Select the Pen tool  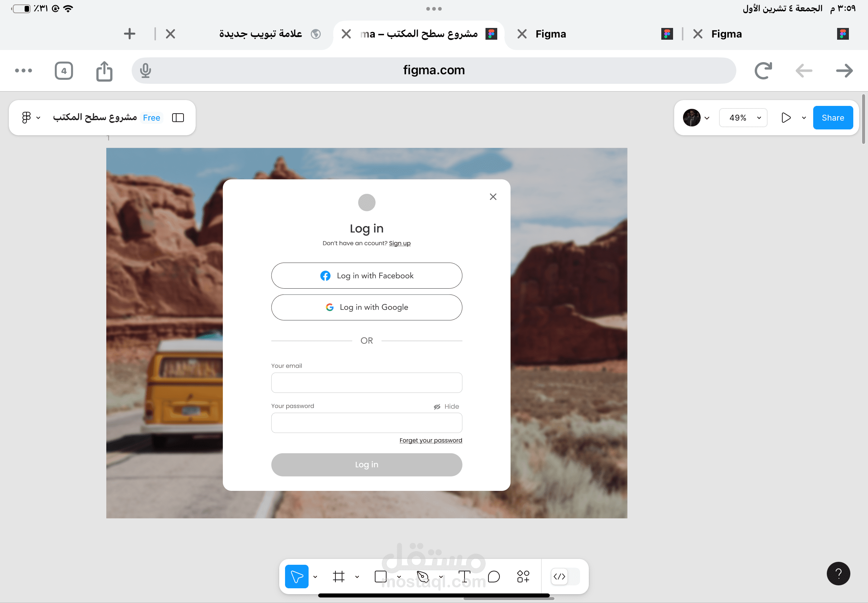[423, 577]
